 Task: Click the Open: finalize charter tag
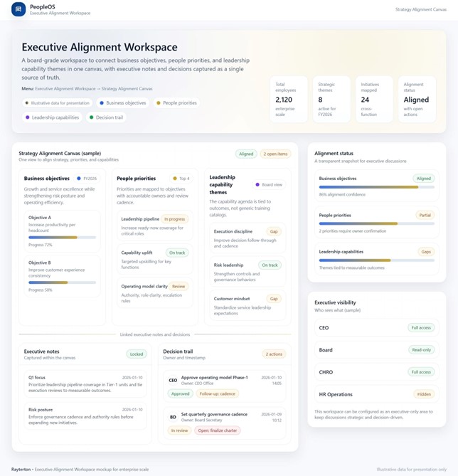point(218,430)
